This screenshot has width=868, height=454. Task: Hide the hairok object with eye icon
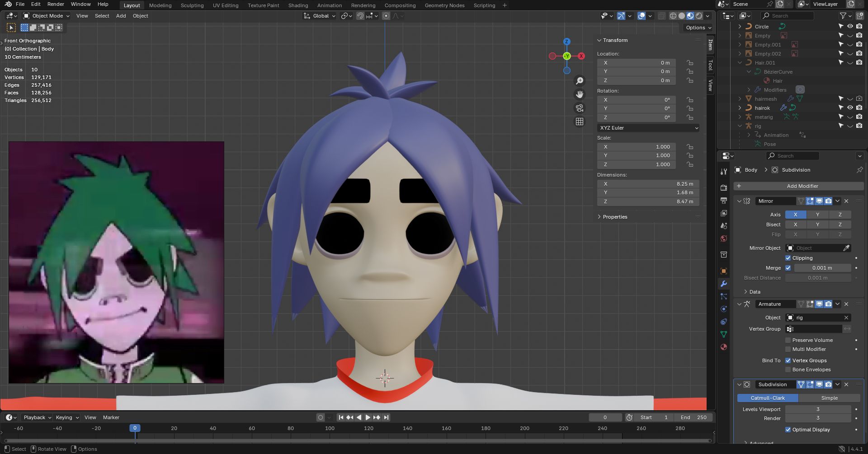point(850,108)
